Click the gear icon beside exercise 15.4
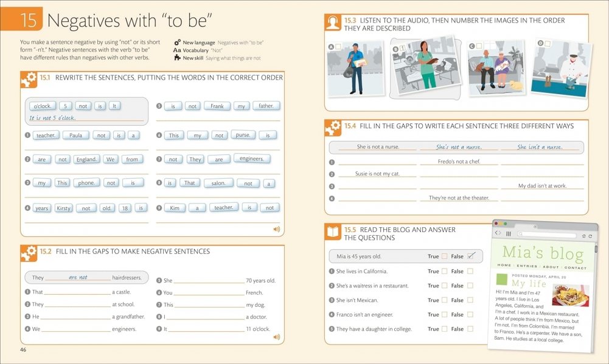Viewport: 609px width, 364px height. [333, 127]
